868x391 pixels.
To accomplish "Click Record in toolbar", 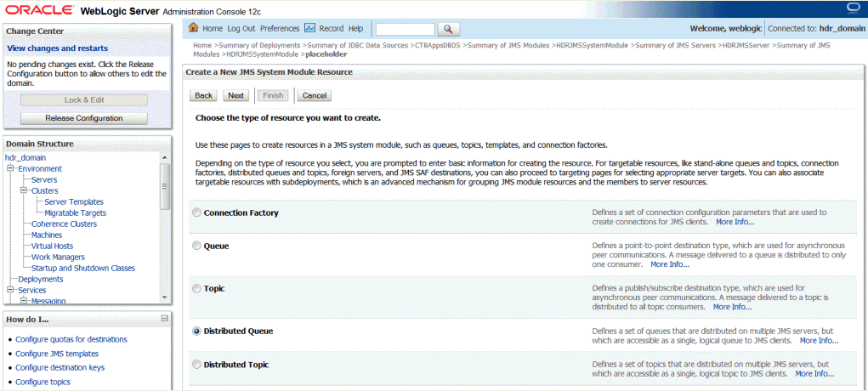I will click(331, 28).
